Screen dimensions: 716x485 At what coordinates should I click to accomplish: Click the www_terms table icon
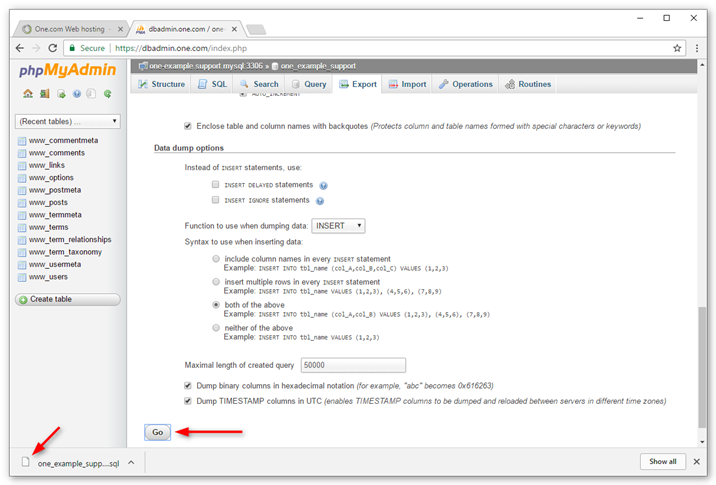pyautogui.click(x=21, y=227)
